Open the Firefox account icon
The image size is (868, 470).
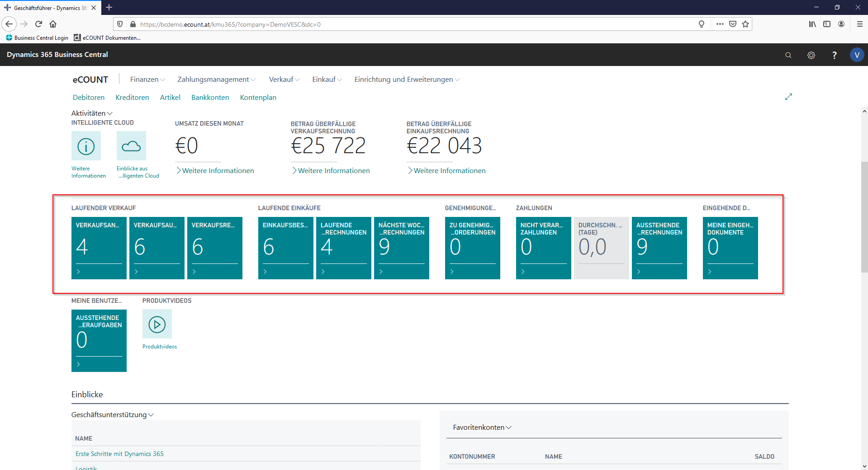click(841, 24)
